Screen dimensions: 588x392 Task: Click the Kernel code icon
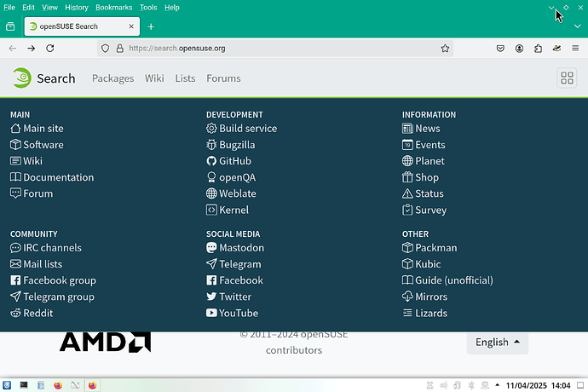point(211,210)
